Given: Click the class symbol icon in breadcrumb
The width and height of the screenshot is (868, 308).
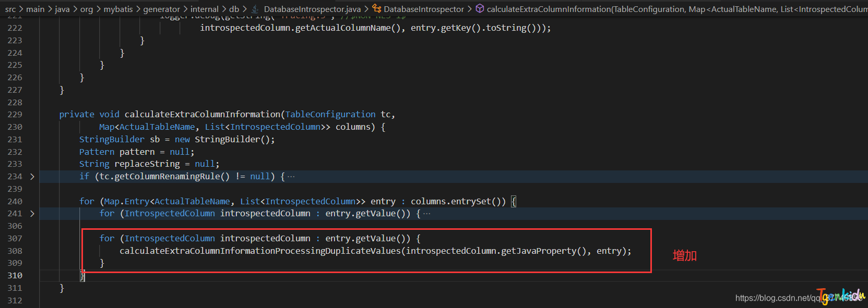Looking at the screenshot, I should point(376,9).
